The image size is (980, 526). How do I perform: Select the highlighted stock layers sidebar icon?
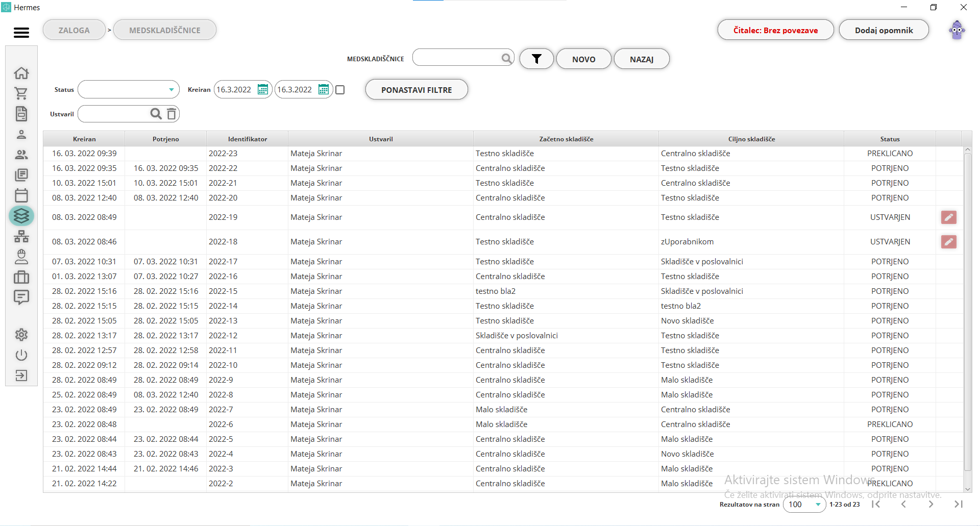pyautogui.click(x=21, y=216)
